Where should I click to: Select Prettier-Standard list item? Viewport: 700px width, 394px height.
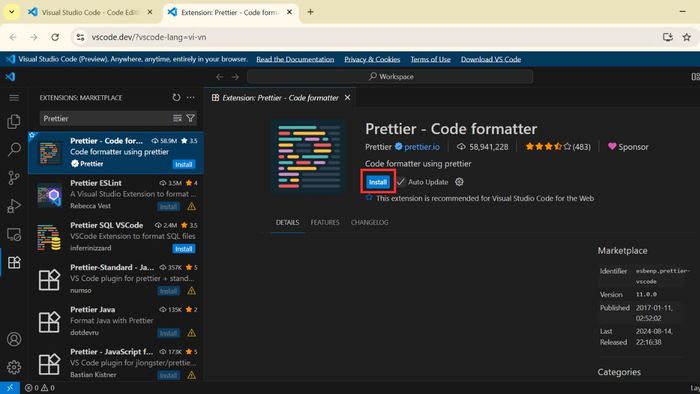pos(116,278)
